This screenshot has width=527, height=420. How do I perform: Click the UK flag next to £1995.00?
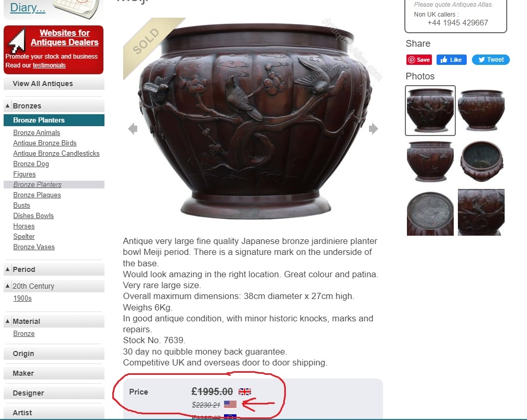tap(245, 391)
